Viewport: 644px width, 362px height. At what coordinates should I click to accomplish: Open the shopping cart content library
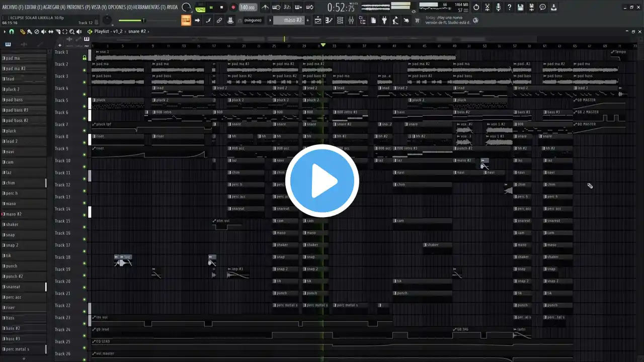417,21
